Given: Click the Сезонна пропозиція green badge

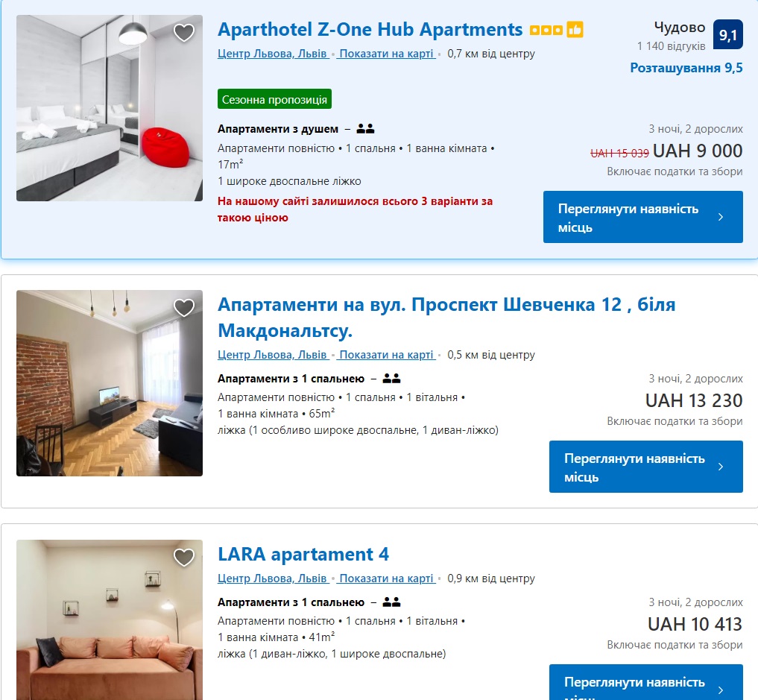Looking at the screenshot, I should coord(274,99).
